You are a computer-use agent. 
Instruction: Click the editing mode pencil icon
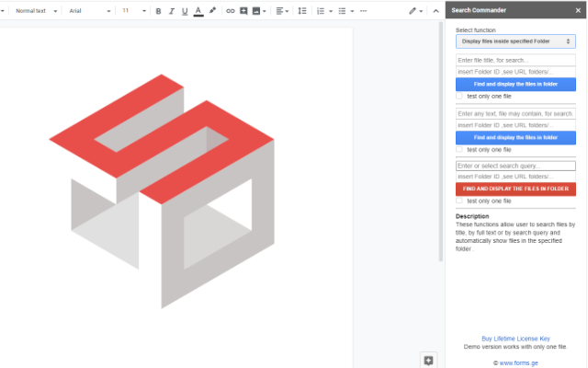(413, 11)
